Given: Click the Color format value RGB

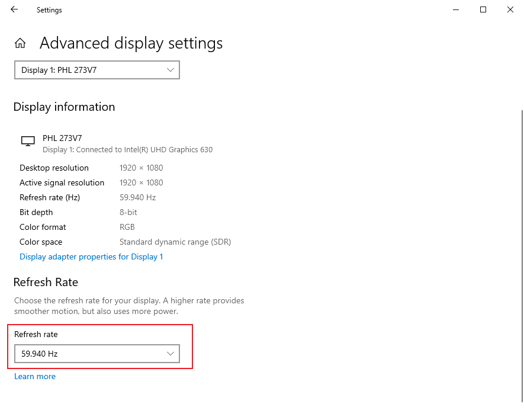Looking at the screenshot, I should click(127, 227).
